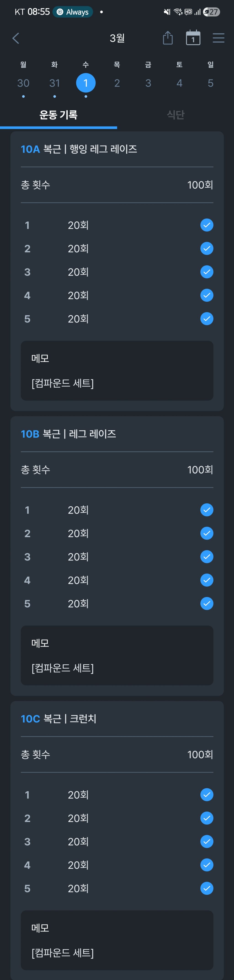
Task: Open the calendar today icon
Action: (x=193, y=38)
